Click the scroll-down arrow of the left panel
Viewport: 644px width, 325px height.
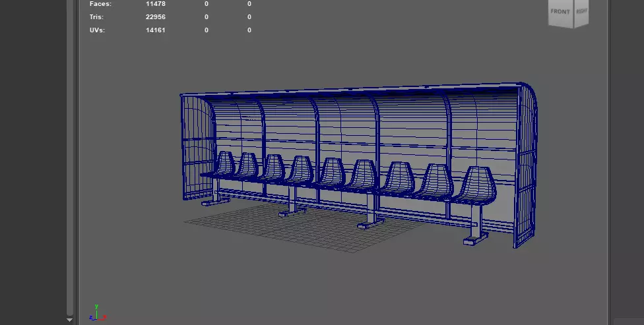(69, 320)
